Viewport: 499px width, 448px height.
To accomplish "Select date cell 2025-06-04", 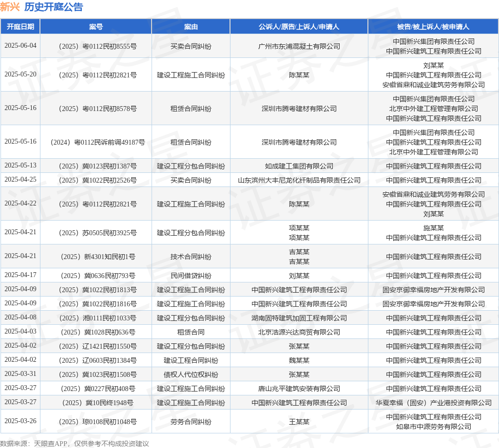I will (20, 45).
